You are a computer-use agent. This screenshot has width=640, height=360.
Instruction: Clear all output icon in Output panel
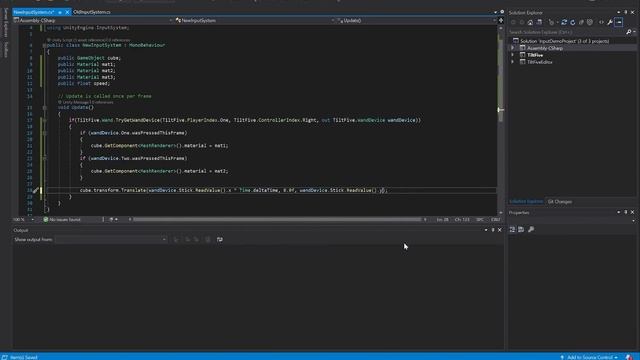tap(208, 240)
